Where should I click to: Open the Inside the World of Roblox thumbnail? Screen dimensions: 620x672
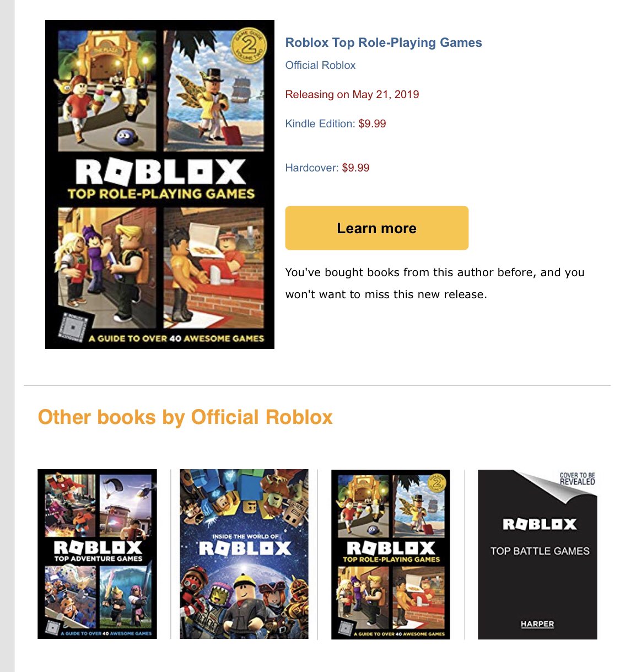pyautogui.click(x=244, y=554)
